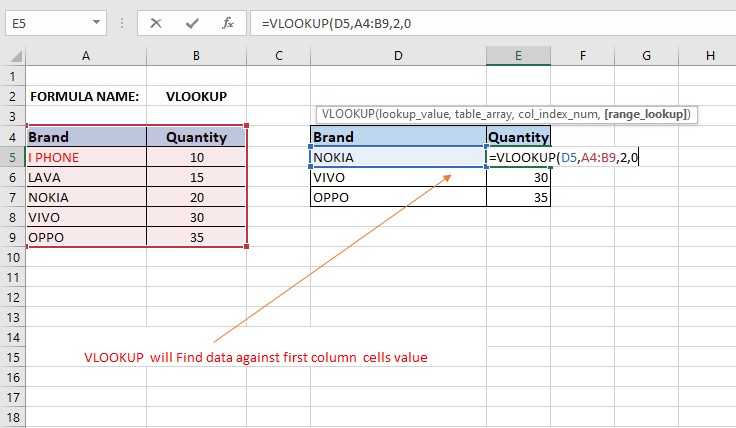Click VLOOKUP function name in the tooltip
The image size is (736, 428).
point(346,115)
